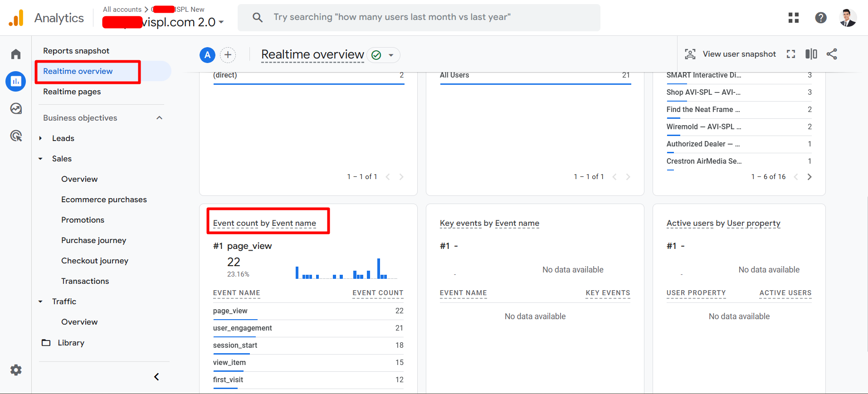The width and height of the screenshot is (868, 394).
Task: Open the Admin settings gear
Action: point(16,370)
